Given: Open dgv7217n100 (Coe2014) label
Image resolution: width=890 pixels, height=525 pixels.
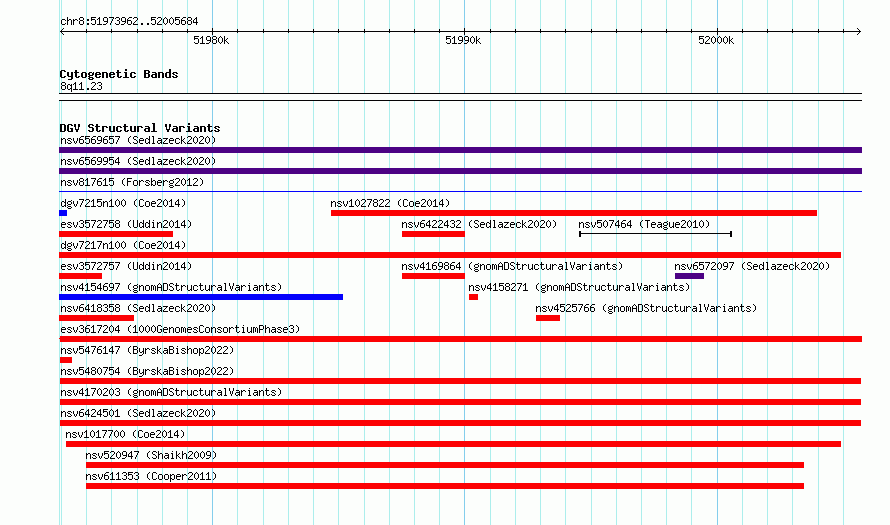Looking at the screenshot, I should (123, 245).
